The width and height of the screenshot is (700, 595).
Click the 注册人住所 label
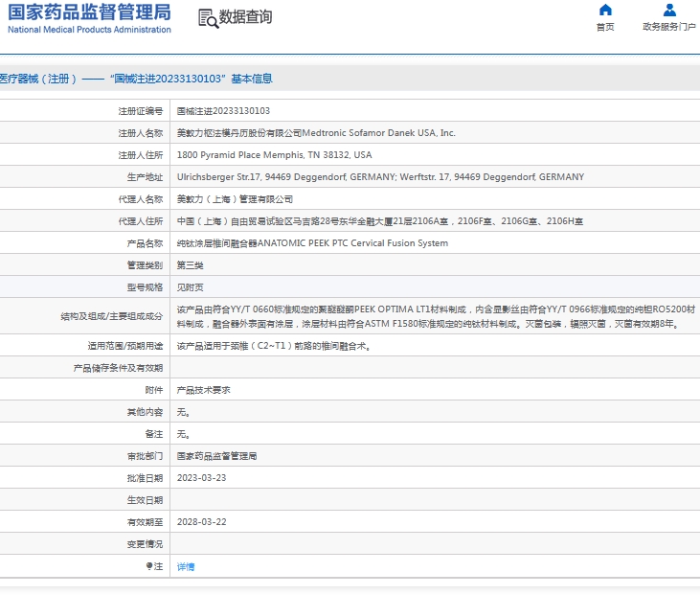coord(140,155)
